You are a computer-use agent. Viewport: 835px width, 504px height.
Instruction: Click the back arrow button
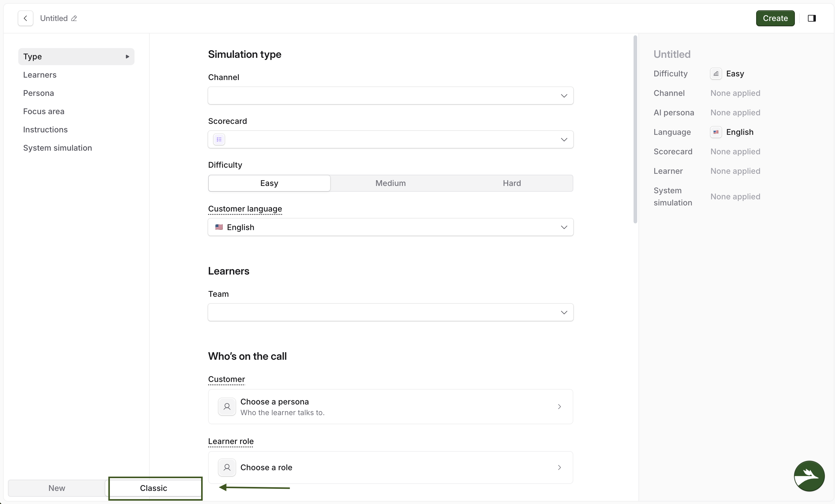(26, 18)
